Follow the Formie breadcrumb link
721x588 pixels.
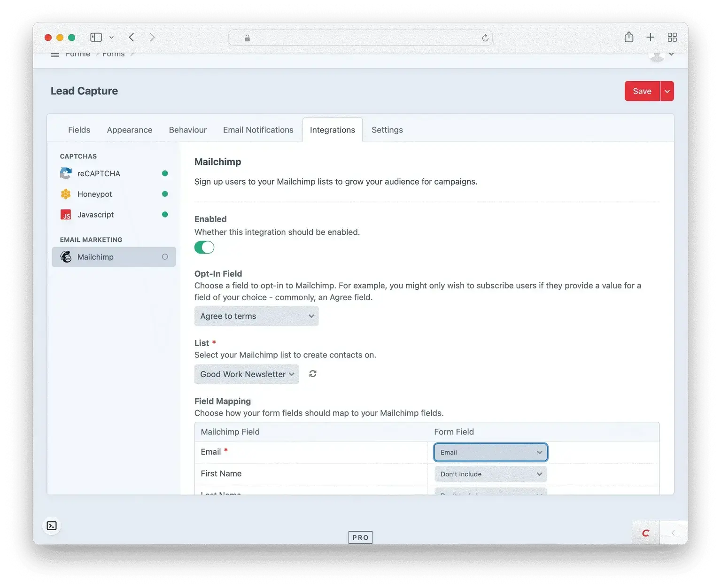point(78,54)
